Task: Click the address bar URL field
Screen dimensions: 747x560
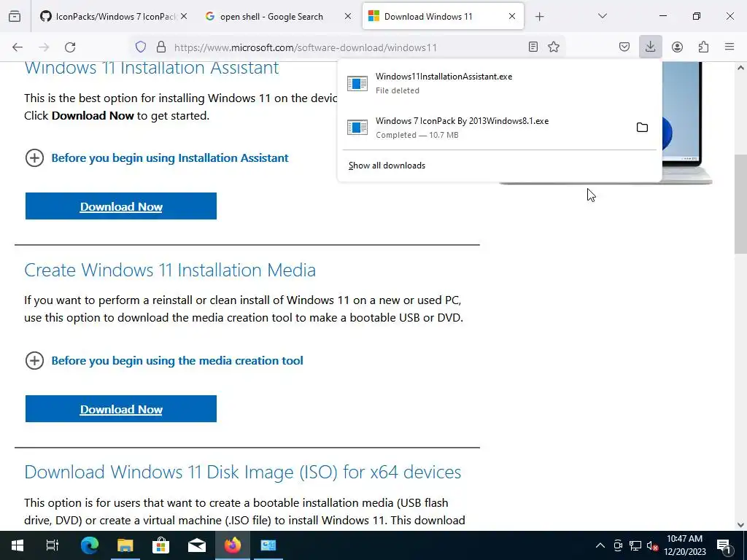Action: pyautogui.click(x=348, y=47)
